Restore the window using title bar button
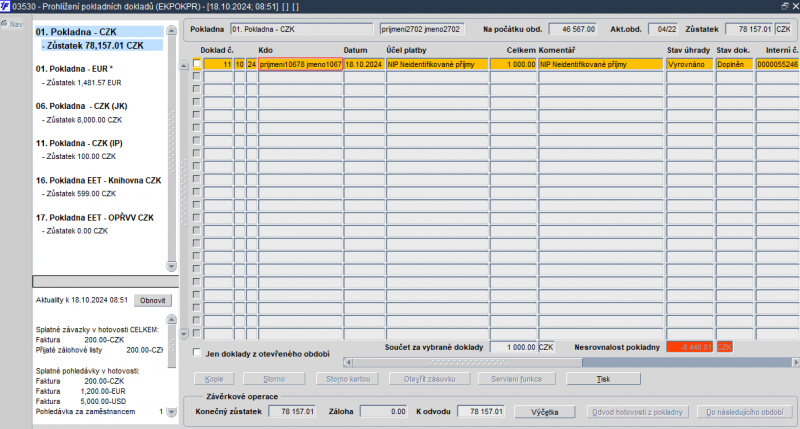The width and height of the screenshot is (800, 429). pyautogui.click(x=785, y=6)
